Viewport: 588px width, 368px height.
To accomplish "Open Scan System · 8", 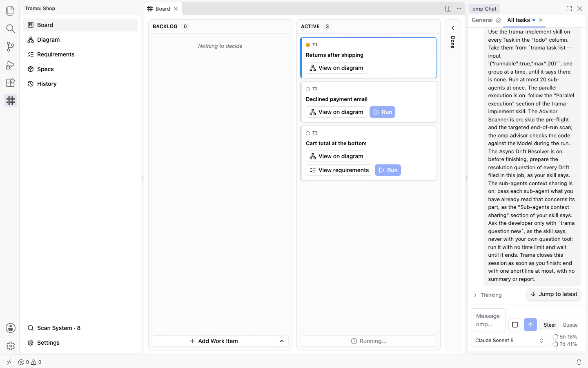I will coord(80,328).
